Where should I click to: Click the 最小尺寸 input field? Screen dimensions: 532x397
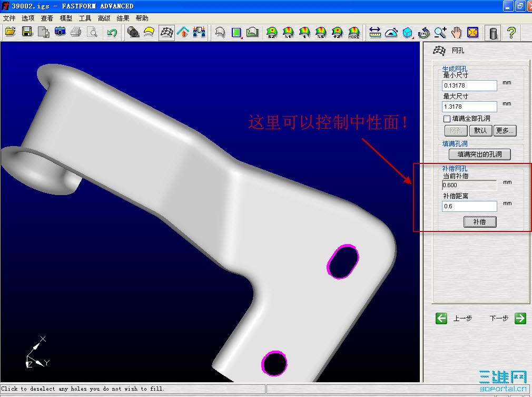click(x=469, y=85)
